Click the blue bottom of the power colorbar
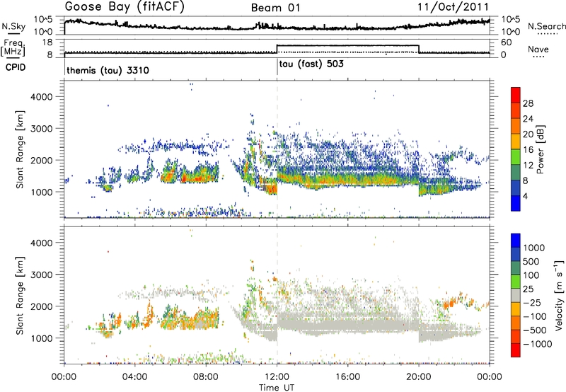 [x=516, y=203]
